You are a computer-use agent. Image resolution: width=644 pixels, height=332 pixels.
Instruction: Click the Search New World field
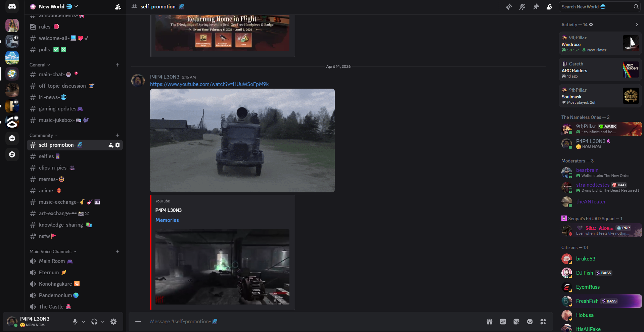tap(599, 7)
